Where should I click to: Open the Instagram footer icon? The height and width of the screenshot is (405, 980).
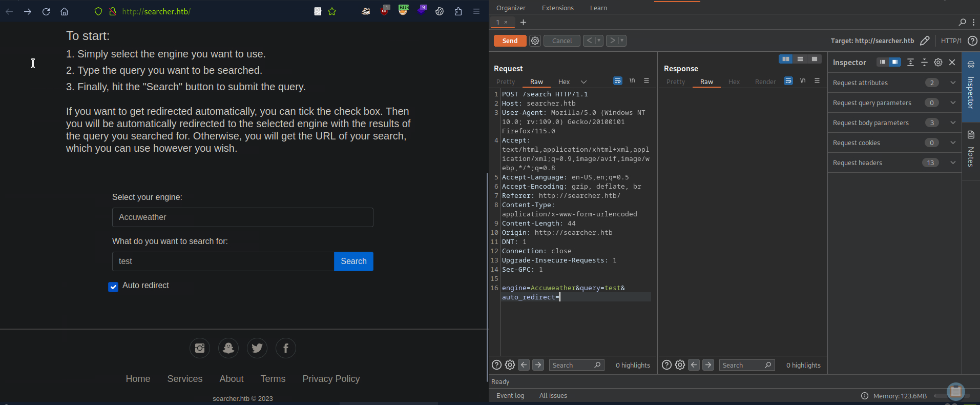[200, 348]
